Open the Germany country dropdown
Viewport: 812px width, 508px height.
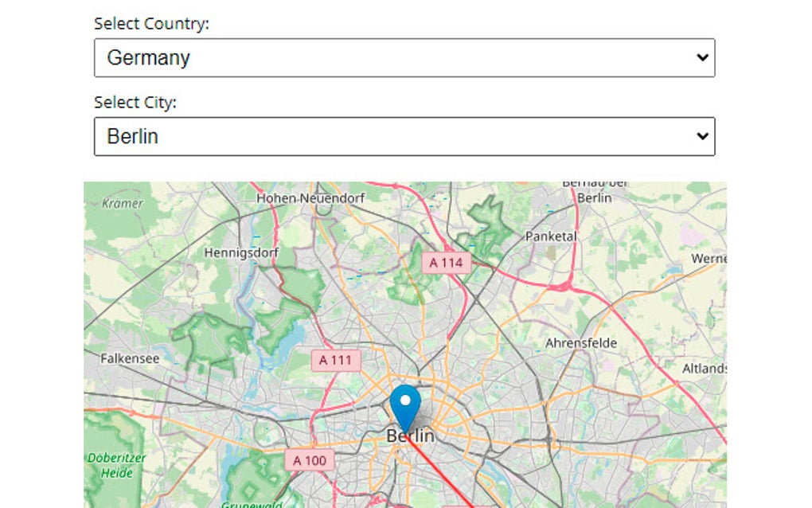[x=404, y=58]
